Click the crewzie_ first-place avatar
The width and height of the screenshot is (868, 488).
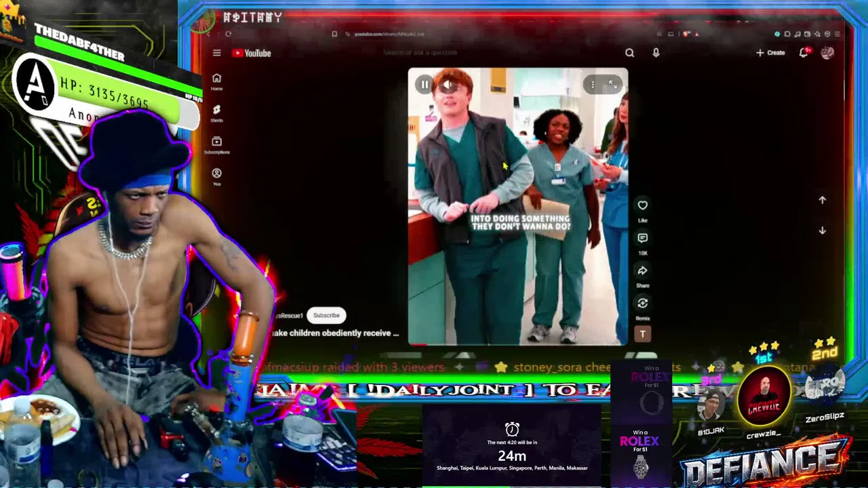(x=764, y=397)
